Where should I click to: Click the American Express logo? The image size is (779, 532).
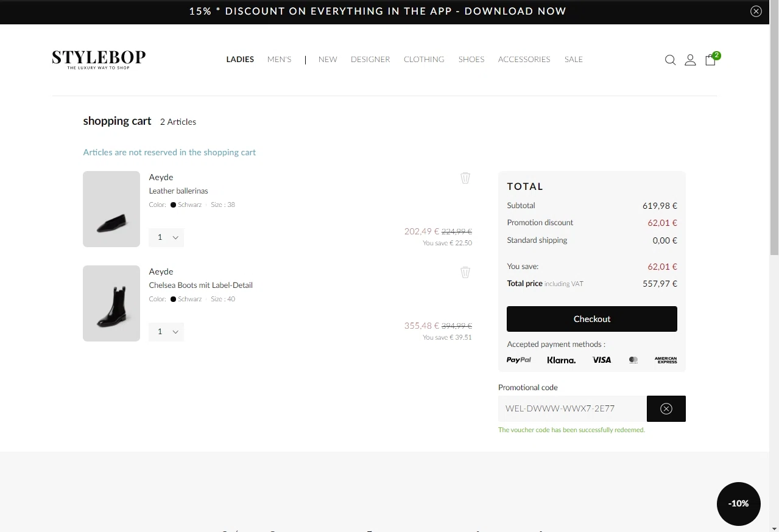[x=666, y=360]
